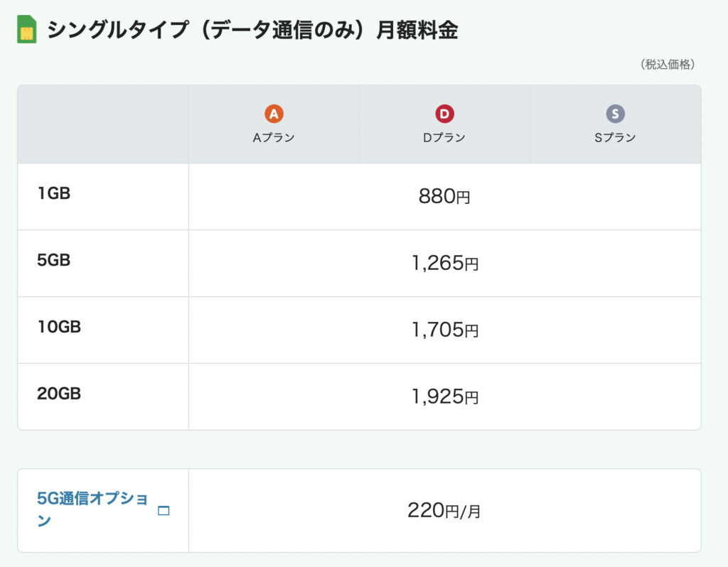Click the 1GB row label

click(54, 193)
